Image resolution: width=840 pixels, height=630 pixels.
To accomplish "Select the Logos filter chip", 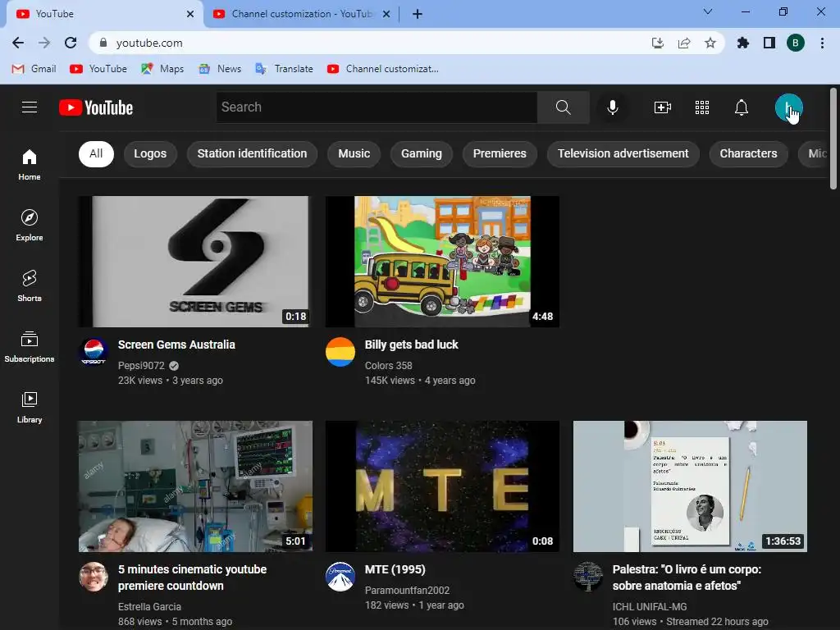I will pyautogui.click(x=150, y=153).
